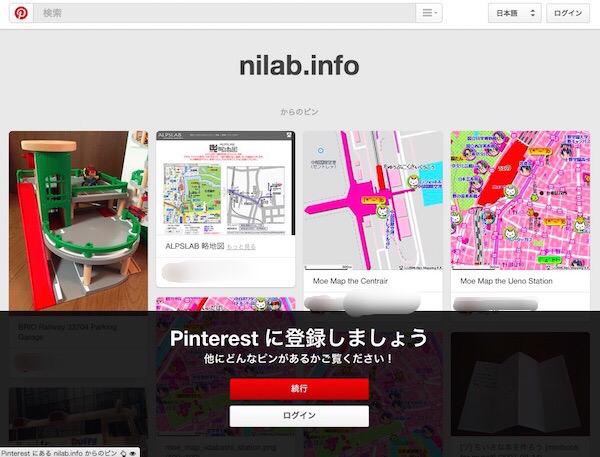The image size is (600, 457).
Task: Click the ログイン button in header
Action: [x=568, y=13]
